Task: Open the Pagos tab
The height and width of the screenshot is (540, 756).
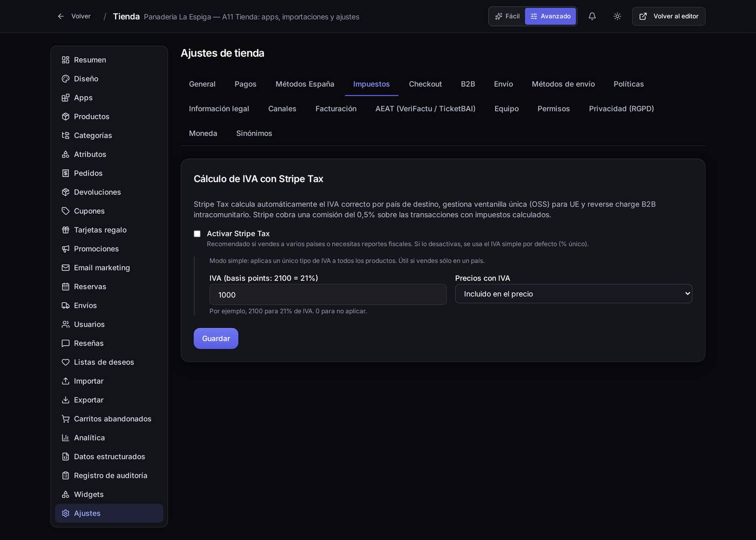Action: [246, 84]
